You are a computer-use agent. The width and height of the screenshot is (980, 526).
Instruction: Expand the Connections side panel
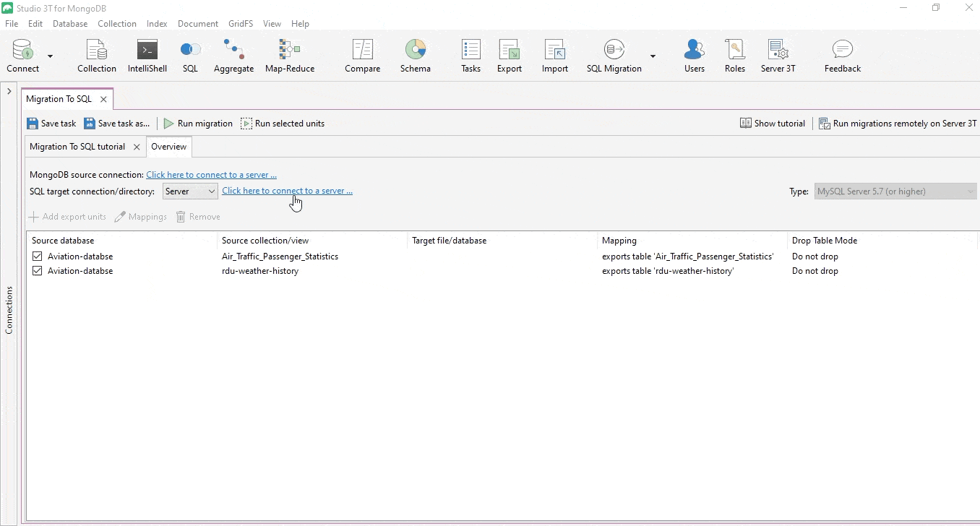pos(9,92)
